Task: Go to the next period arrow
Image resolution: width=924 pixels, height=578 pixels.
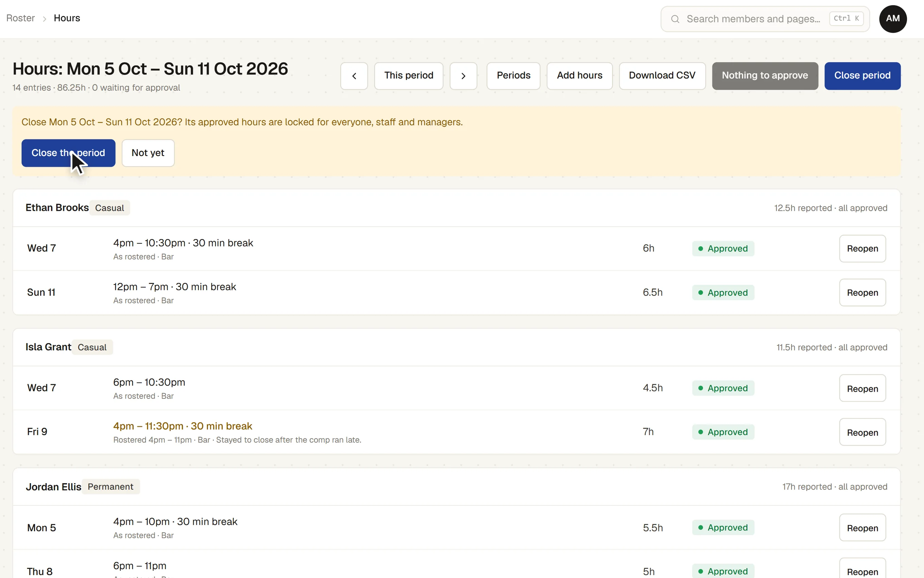Action: coord(463,76)
